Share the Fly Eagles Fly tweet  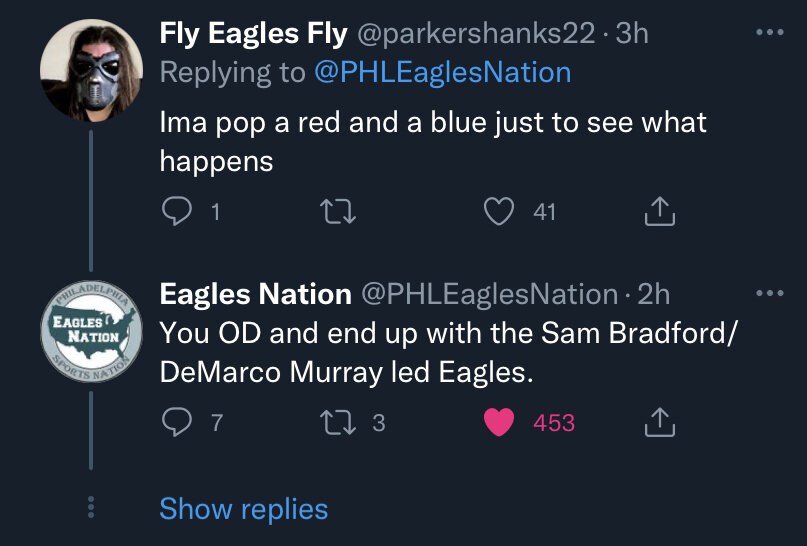click(x=660, y=211)
